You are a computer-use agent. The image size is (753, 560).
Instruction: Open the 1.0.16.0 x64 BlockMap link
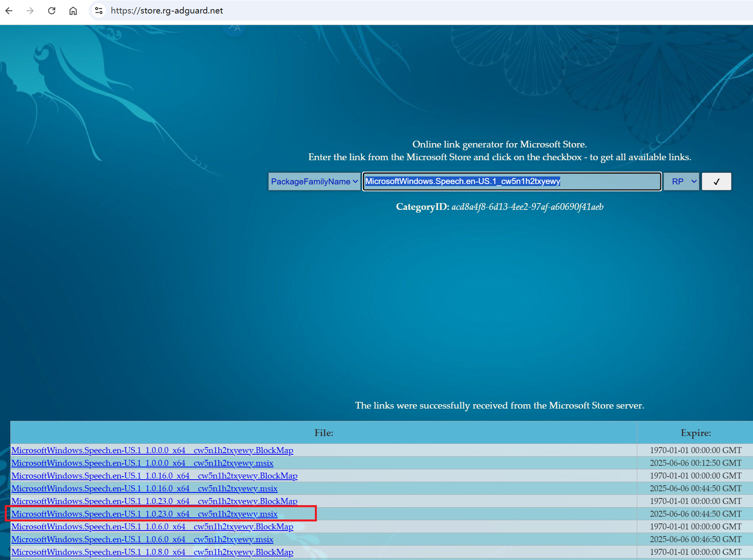click(154, 476)
